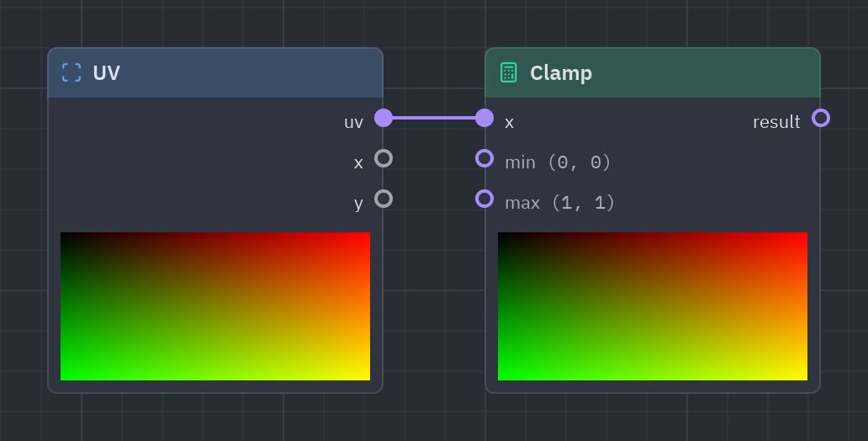The height and width of the screenshot is (441, 868).
Task: Click the y output socket on UV node
Action: [384, 199]
